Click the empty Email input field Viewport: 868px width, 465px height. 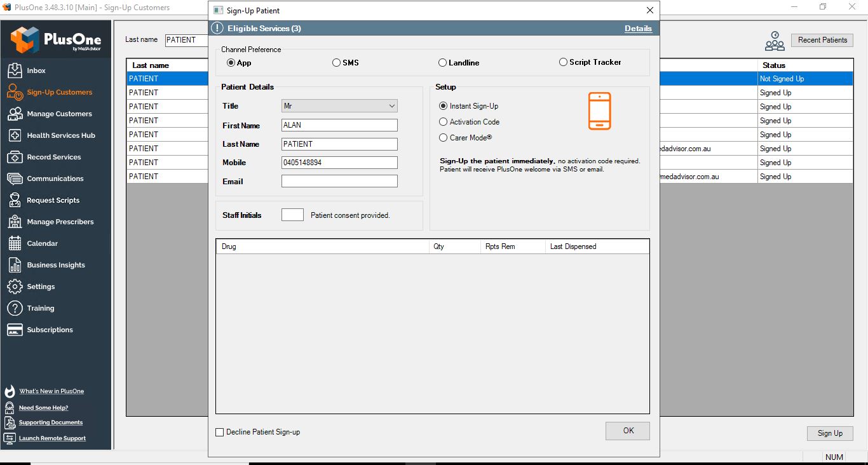point(339,181)
